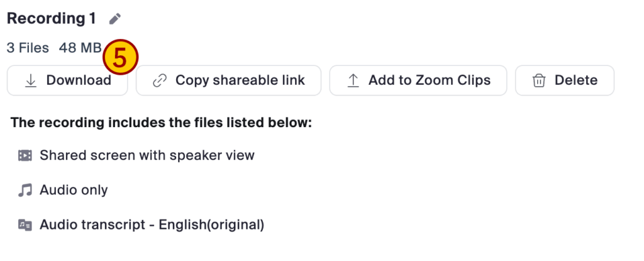Click the trash can icon
Viewport: 644px width, 261px height.
click(x=538, y=81)
